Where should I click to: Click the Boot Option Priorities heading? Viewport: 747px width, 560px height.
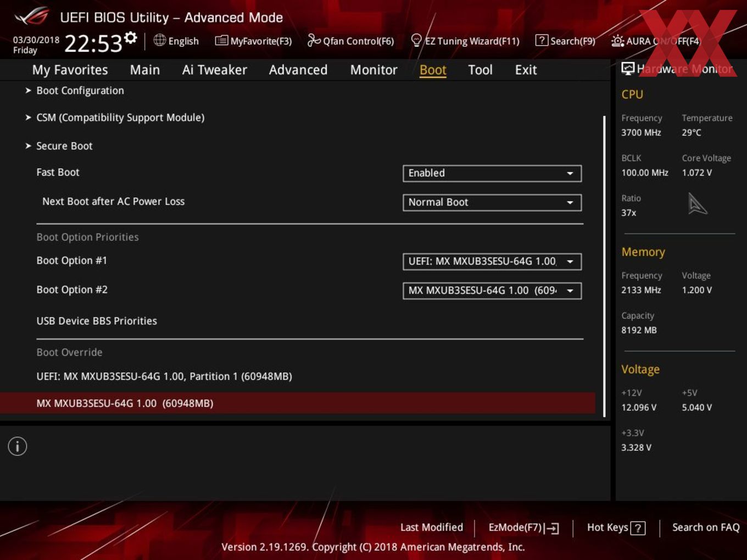(x=87, y=237)
